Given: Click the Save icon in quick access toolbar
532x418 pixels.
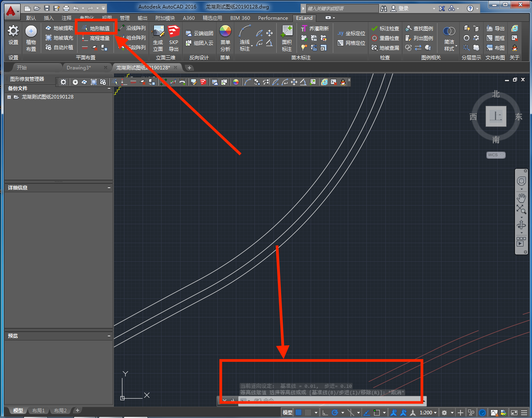Looking at the screenshot, I should coord(47,8).
